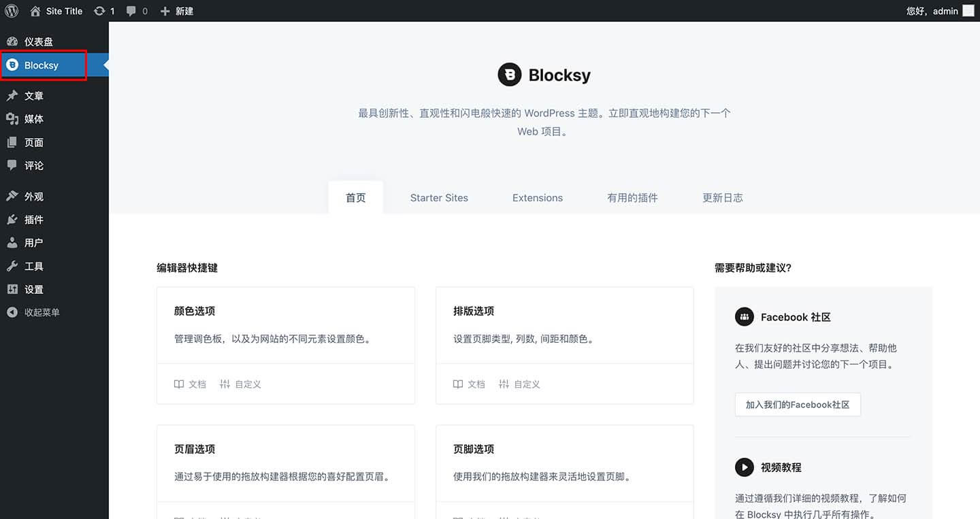Open 文档 link in 排版选项 card
This screenshot has width=980, height=519.
pyautogui.click(x=469, y=384)
